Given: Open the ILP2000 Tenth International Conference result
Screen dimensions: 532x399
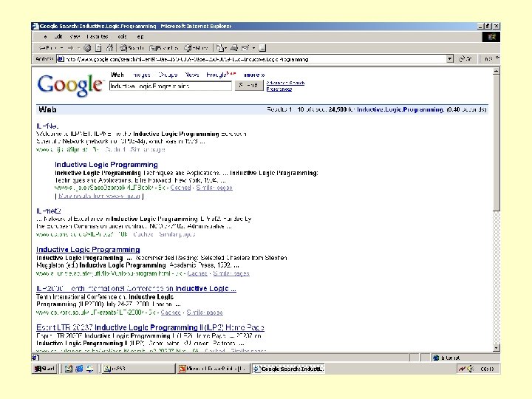Looking at the screenshot, I should click(x=136, y=288).
